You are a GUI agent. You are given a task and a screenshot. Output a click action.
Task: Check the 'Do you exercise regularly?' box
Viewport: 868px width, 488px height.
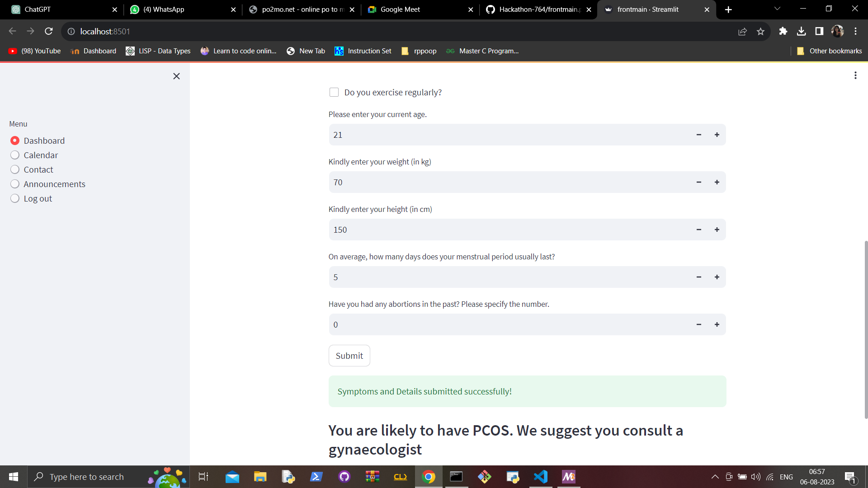pos(334,92)
